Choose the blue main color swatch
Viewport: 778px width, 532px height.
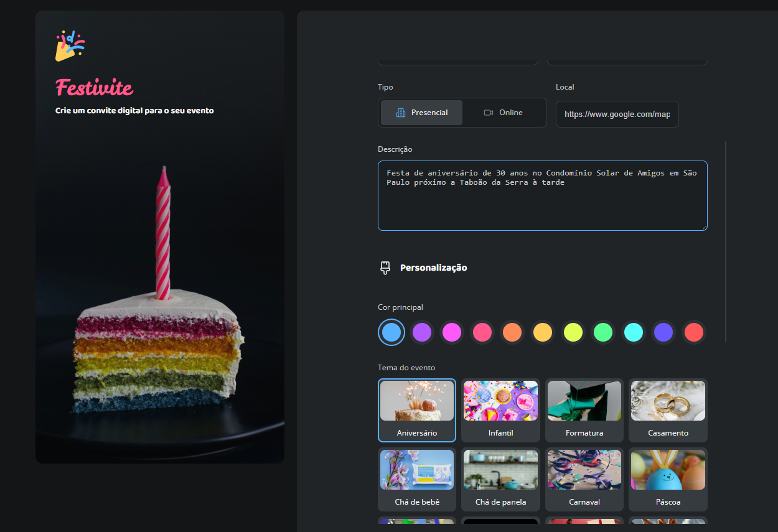pyautogui.click(x=391, y=332)
